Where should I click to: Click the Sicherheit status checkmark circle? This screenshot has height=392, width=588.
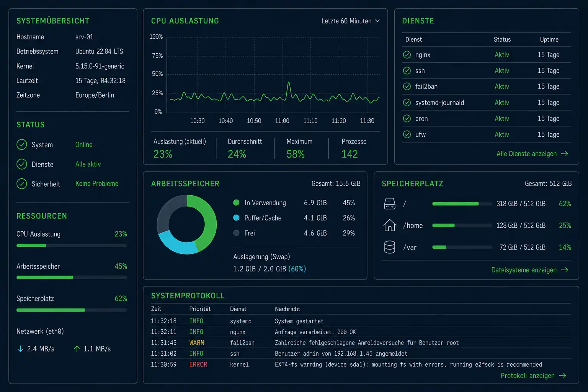click(x=22, y=184)
